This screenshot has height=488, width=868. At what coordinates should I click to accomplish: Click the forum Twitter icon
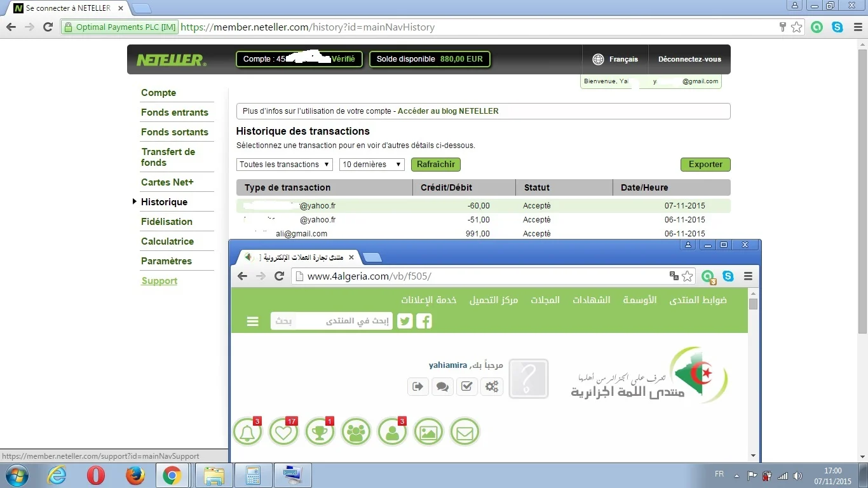point(405,321)
